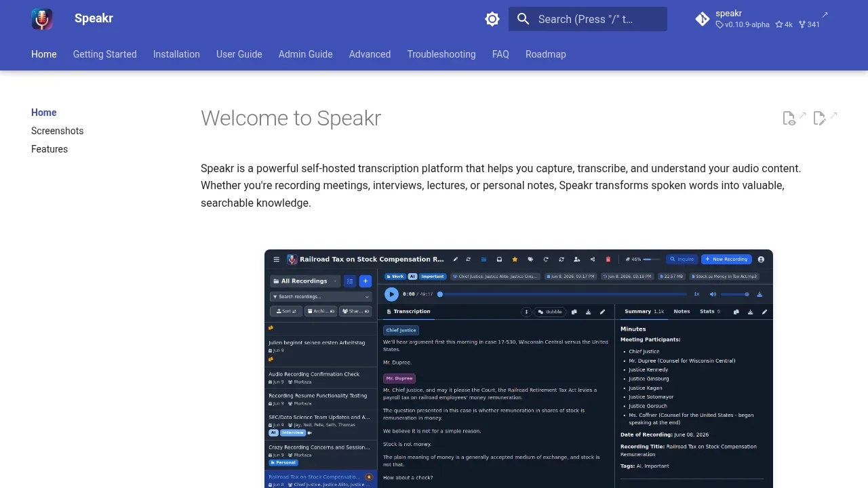Viewport: 868px width, 488px height.
Task: Go to the Admin Guide tab
Action: coord(306,54)
